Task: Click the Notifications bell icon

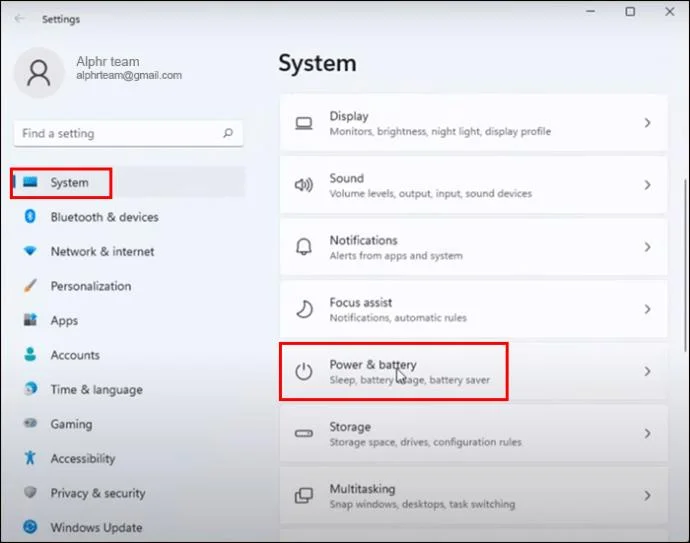Action: [304, 247]
